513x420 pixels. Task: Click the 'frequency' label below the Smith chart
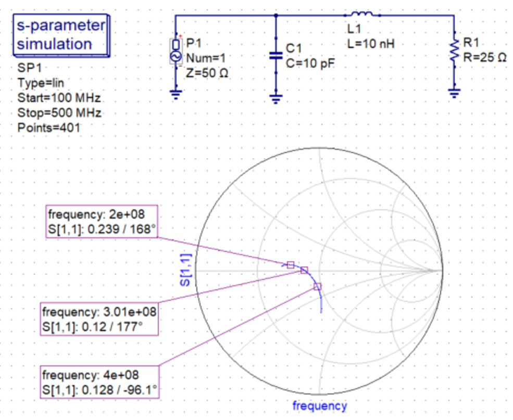coord(320,405)
